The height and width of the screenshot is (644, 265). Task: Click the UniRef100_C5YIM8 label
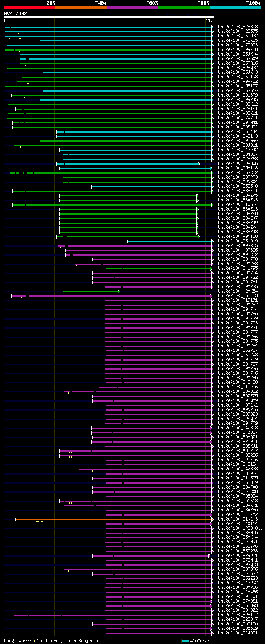pyautogui.click(x=238, y=168)
